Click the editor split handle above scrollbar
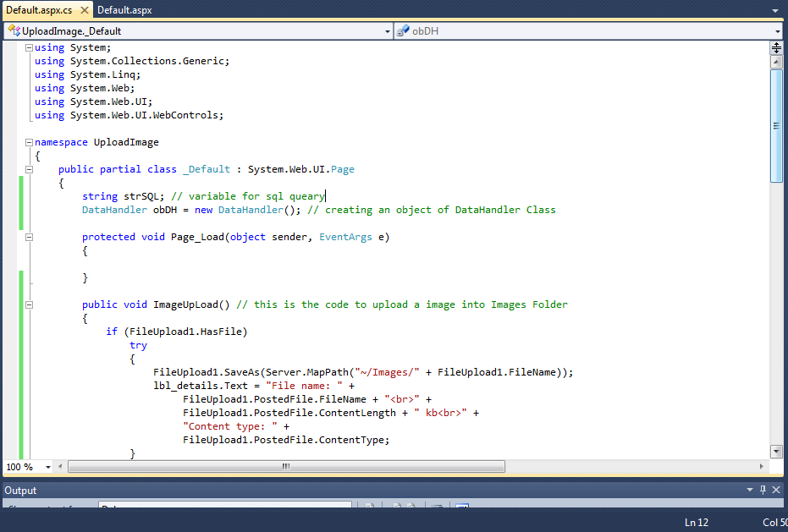This screenshot has width=788, height=532. coord(776,47)
